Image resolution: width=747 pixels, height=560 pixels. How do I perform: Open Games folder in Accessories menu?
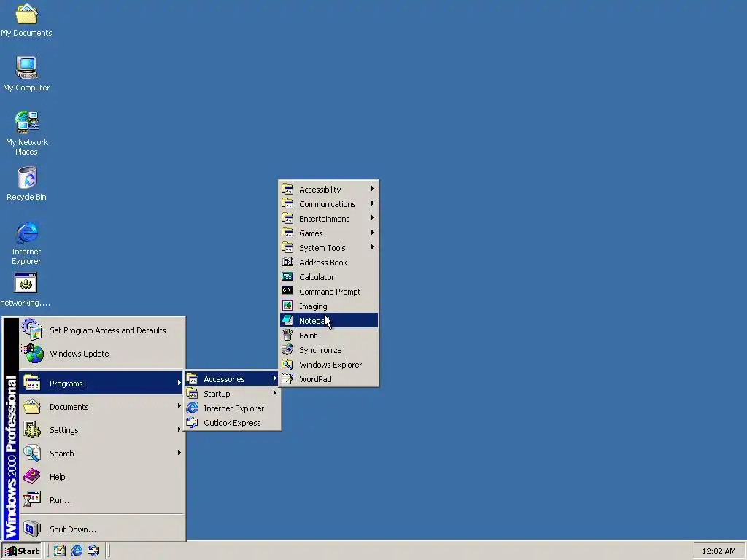pos(329,233)
